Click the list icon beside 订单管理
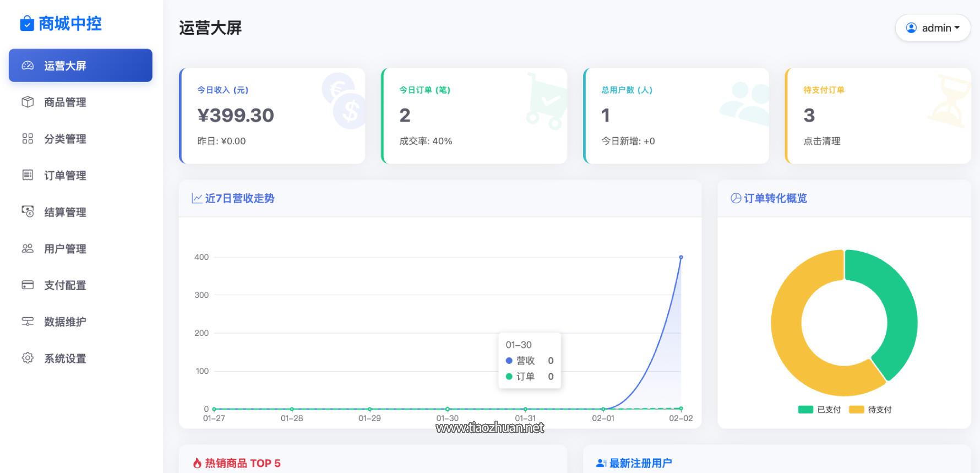The image size is (980, 473). [x=28, y=175]
